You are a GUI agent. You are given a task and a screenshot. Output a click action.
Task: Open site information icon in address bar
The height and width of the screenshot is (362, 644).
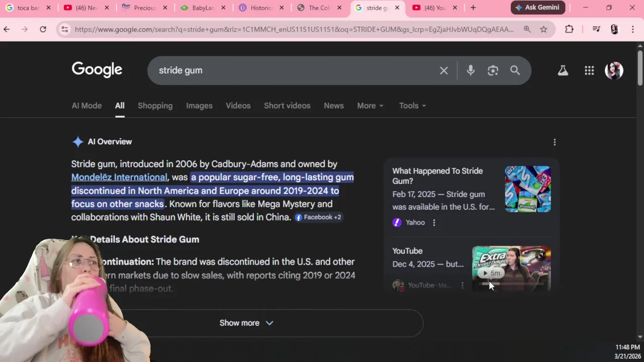click(64, 29)
